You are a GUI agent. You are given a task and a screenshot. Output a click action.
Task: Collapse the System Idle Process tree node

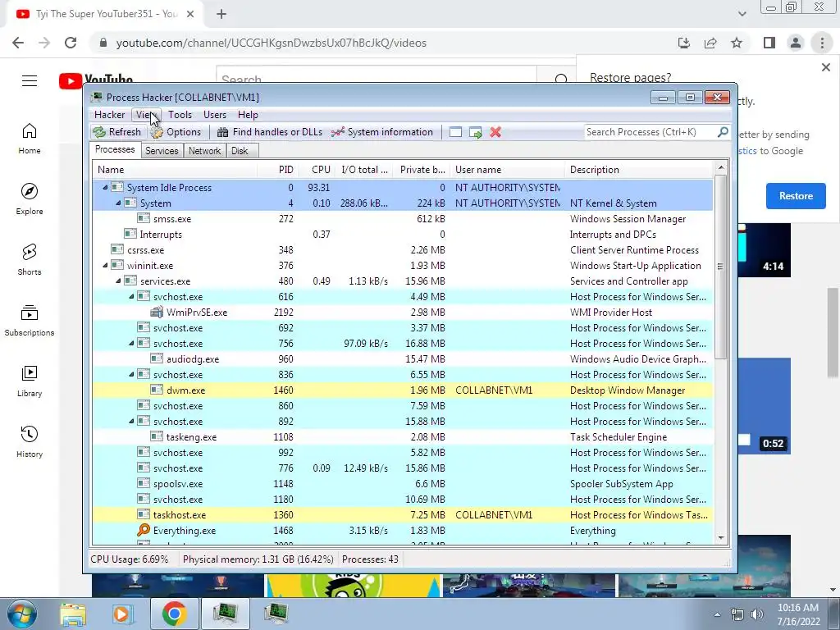pos(105,188)
